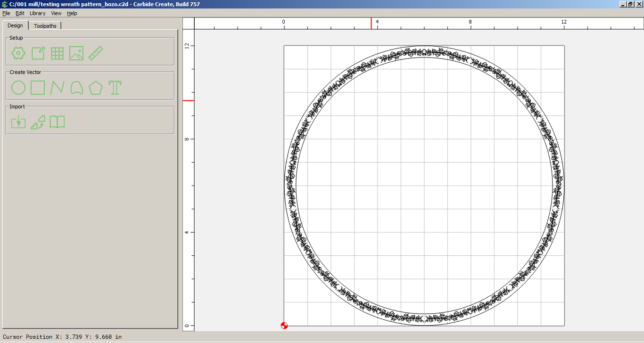Viewport: 644px width, 343px height.
Task: Click the red origin marker on canvas
Action: 284,325
